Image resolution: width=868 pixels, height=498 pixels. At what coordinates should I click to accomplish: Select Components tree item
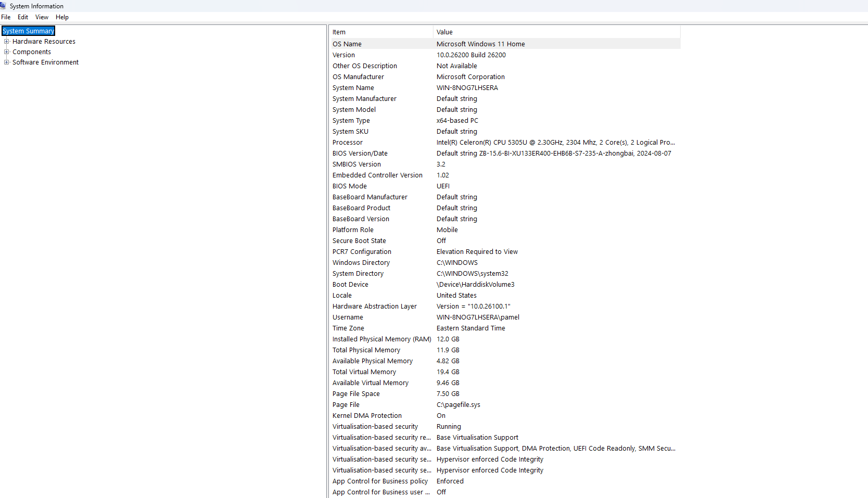coord(32,52)
